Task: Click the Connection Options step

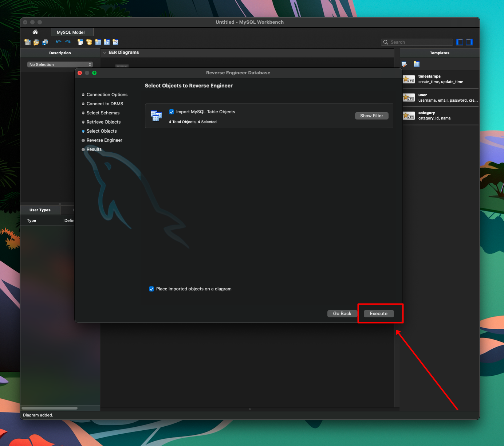Action: coord(107,95)
